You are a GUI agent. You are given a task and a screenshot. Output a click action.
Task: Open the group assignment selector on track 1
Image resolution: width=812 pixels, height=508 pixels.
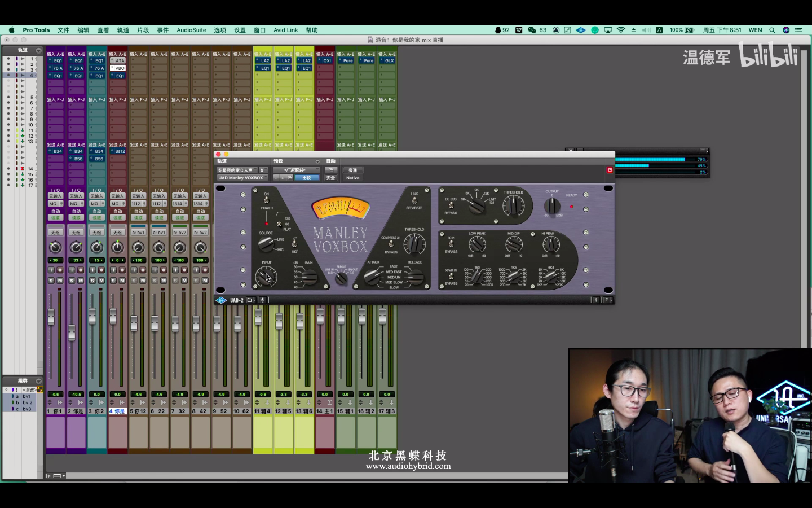tap(56, 233)
